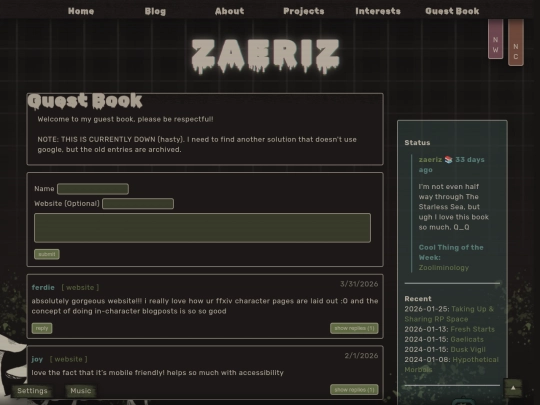Reply to ferdie's comment

42,328
